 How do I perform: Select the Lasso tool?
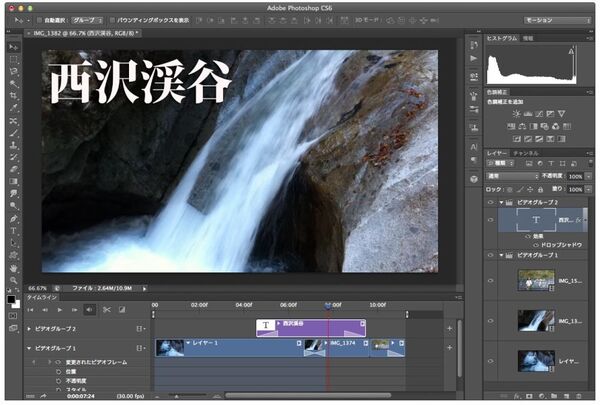point(13,72)
